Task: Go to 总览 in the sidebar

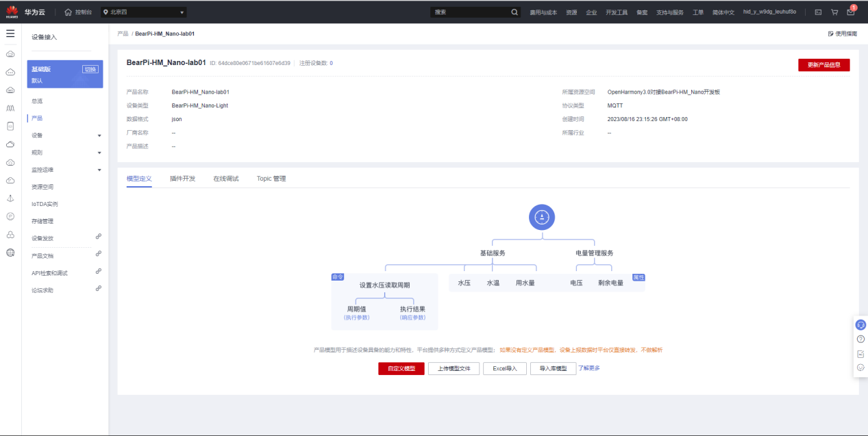Action: click(x=37, y=101)
